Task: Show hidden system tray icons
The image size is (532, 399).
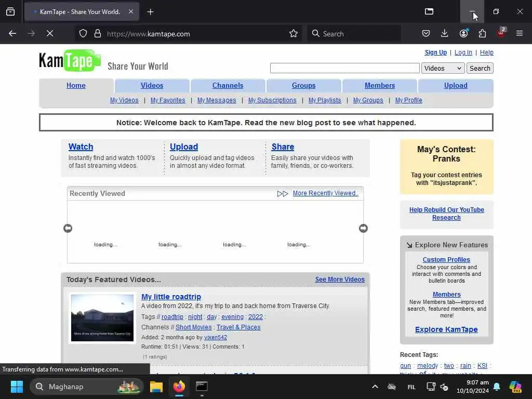Action: 375,387
